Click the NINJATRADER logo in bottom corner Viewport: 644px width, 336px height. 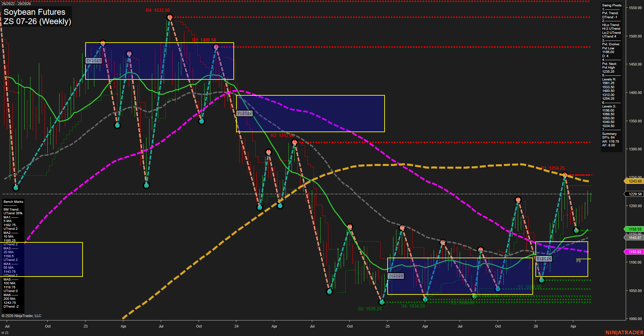624,333
